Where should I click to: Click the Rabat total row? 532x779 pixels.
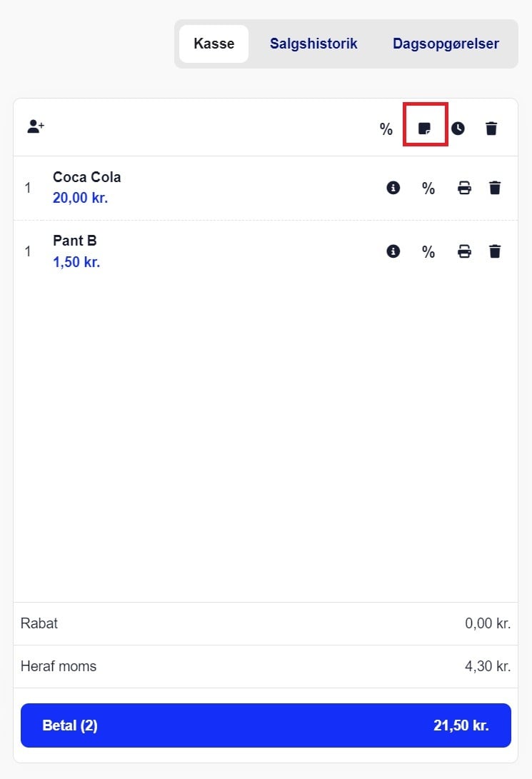266,623
